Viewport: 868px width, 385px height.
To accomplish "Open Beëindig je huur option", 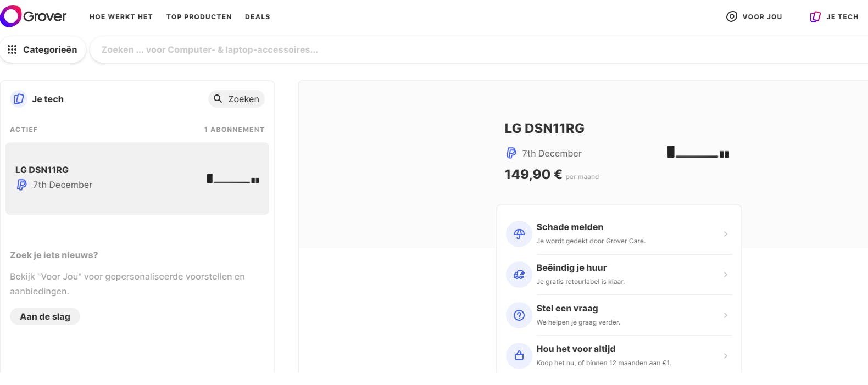I will (x=619, y=275).
